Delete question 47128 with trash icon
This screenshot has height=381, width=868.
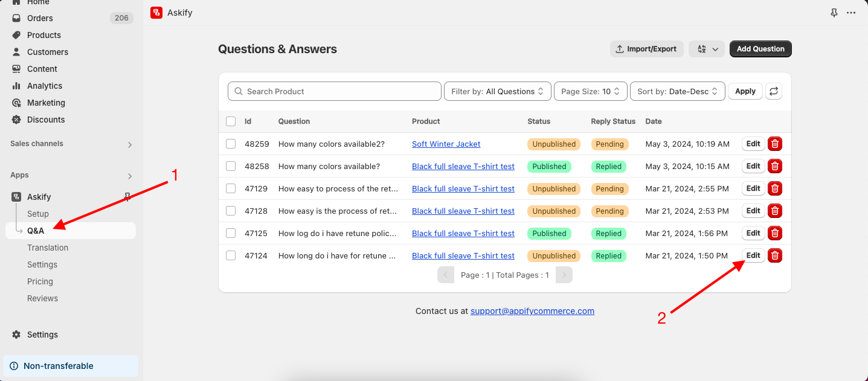point(775,211)
